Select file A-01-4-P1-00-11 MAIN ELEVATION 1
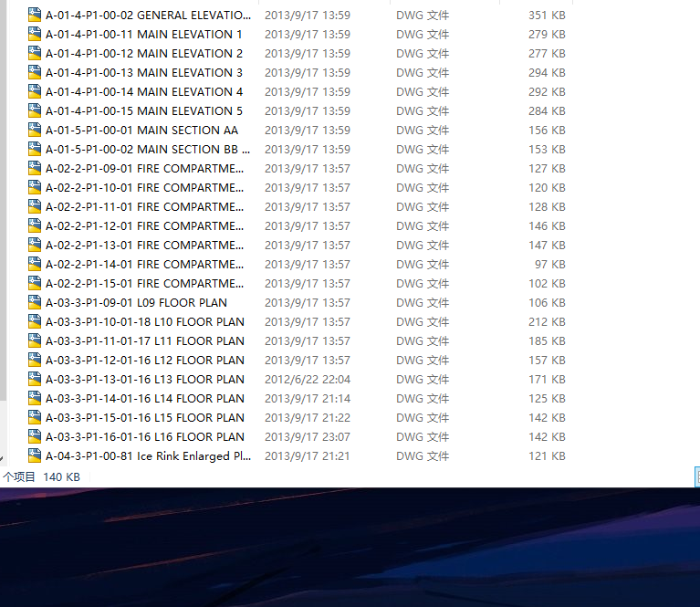This screenshot has height=607, width=700. pyautogui.click(x=144, y=35)
